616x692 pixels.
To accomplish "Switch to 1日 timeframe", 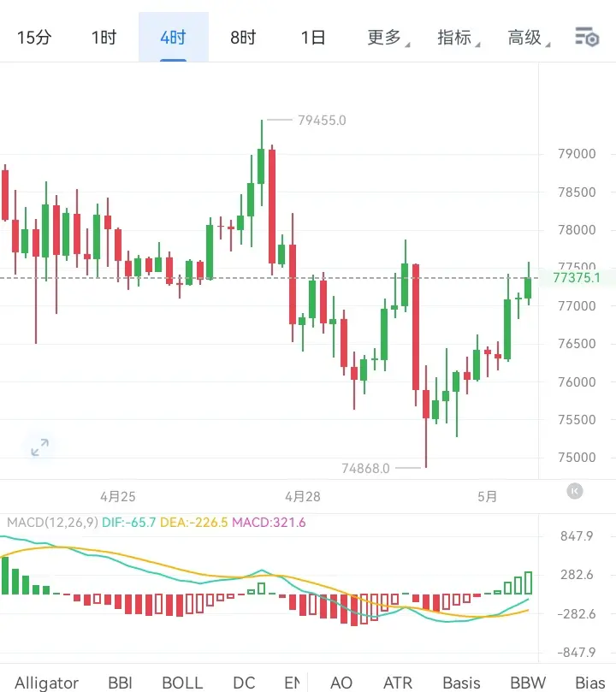I will [x=313, y=38].
